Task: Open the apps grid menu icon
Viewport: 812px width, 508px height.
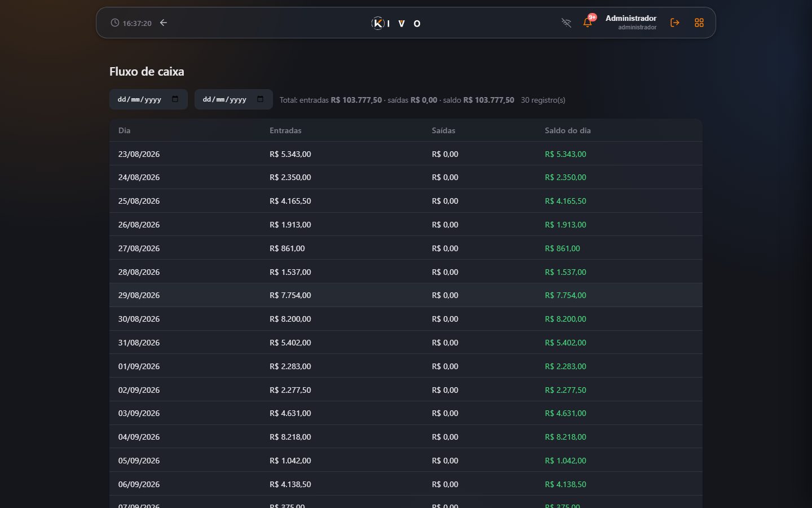Action: click(699, 23)
